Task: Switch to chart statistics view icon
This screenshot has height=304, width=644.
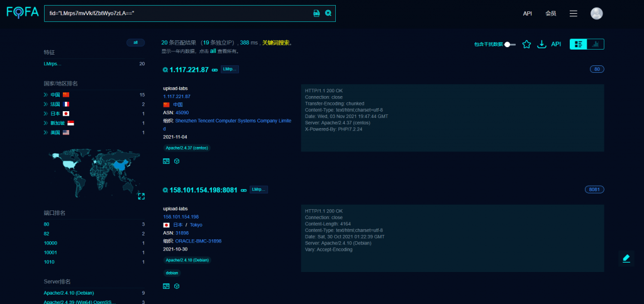Action: [596, 45]
